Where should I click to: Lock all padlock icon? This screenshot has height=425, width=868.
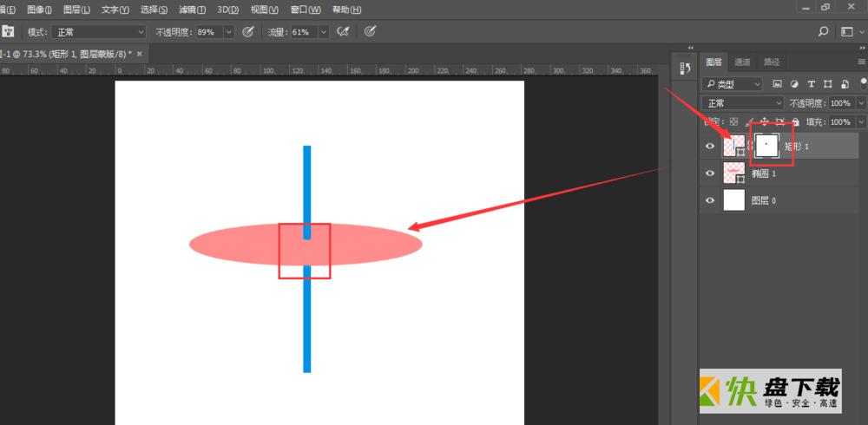(x=795, y=121)
